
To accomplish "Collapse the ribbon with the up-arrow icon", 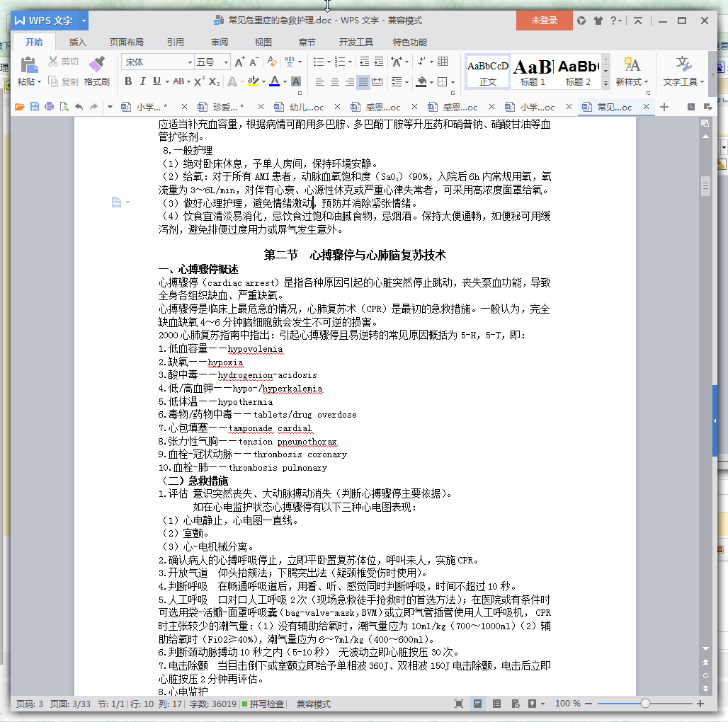I will [638, 21].
